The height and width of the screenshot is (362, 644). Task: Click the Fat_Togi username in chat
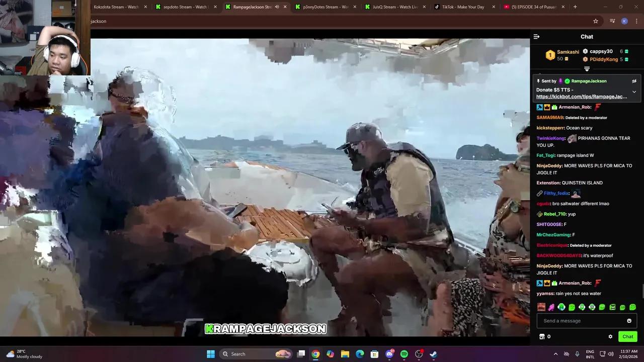[545, 155]
